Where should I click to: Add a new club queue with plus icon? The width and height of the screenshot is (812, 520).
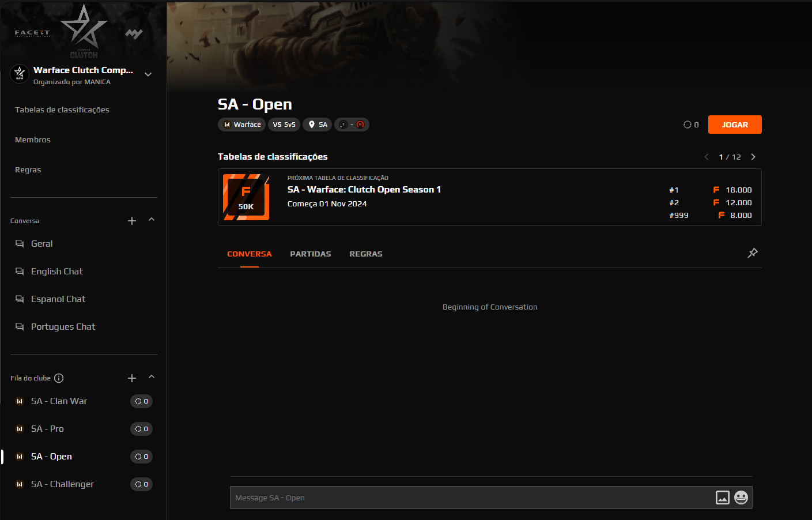[x=131, y=378]
